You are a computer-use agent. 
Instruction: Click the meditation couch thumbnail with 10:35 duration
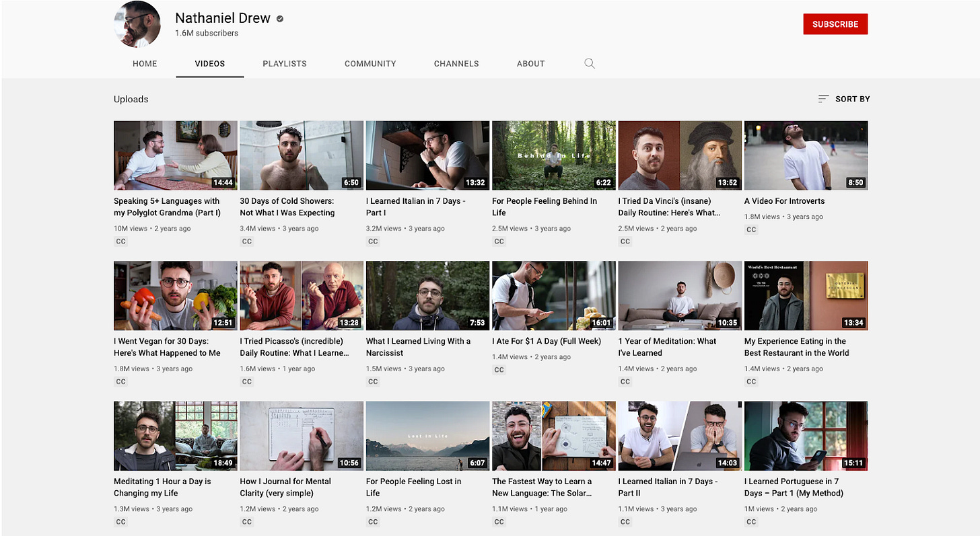pyautogui.click(x=680, y=296)
